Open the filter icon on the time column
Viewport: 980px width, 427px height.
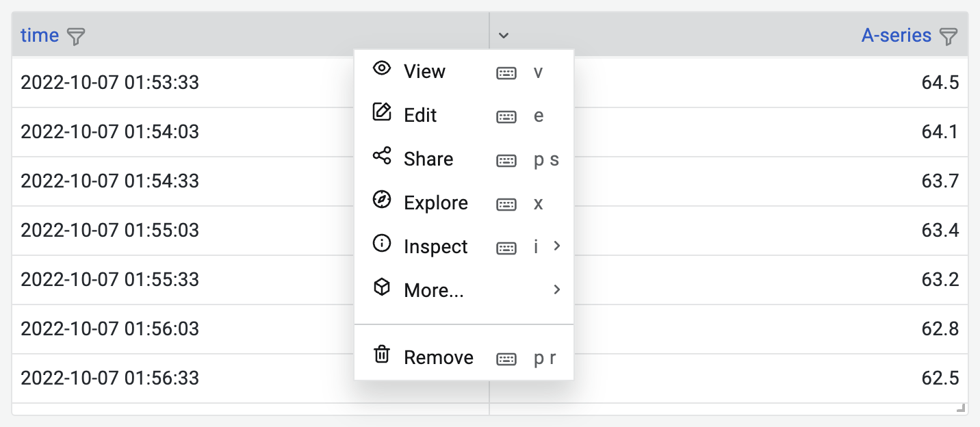[77, 36]
